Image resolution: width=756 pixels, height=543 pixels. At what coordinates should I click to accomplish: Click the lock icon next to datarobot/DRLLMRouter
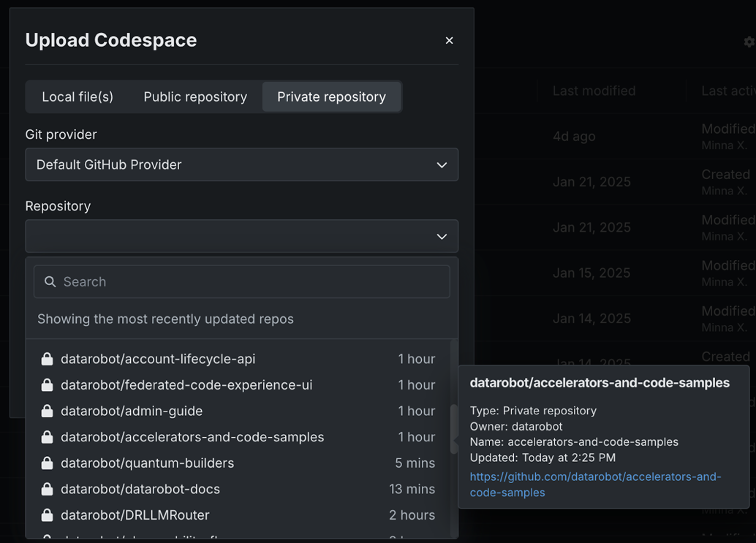47,515
